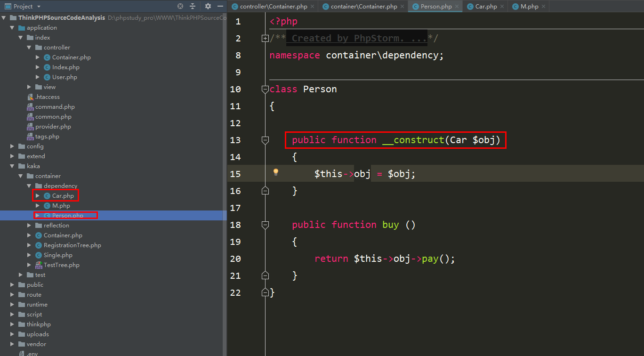Screen dimensions: 644x356
Task: Select the runtime folder
Action: [x=37, y=305]
